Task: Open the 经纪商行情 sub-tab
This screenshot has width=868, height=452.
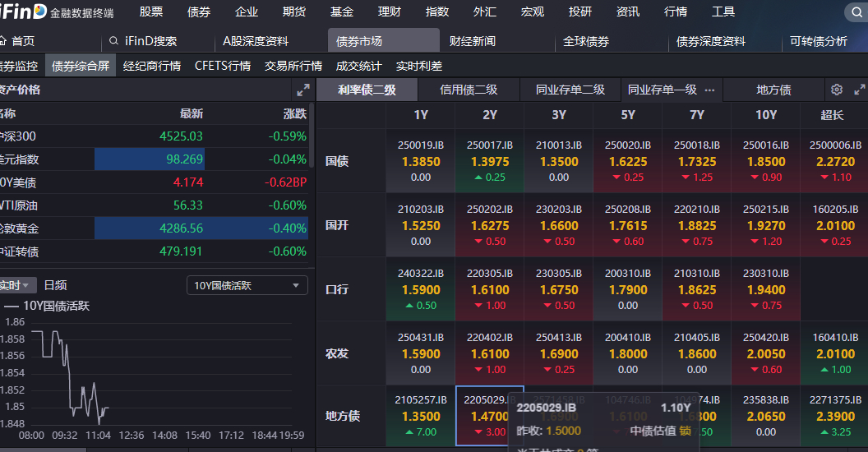Action: pyautogui.click(x=152, y=66)
